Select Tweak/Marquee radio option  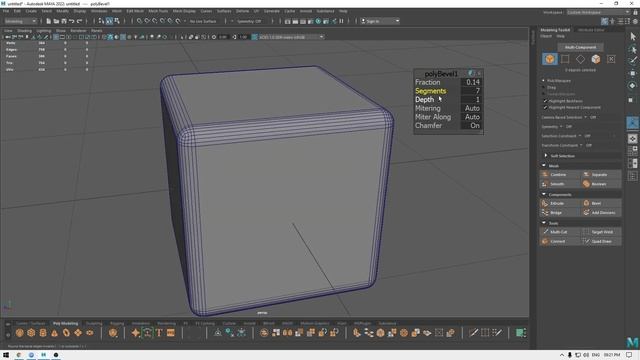click(x=544, y=94)
